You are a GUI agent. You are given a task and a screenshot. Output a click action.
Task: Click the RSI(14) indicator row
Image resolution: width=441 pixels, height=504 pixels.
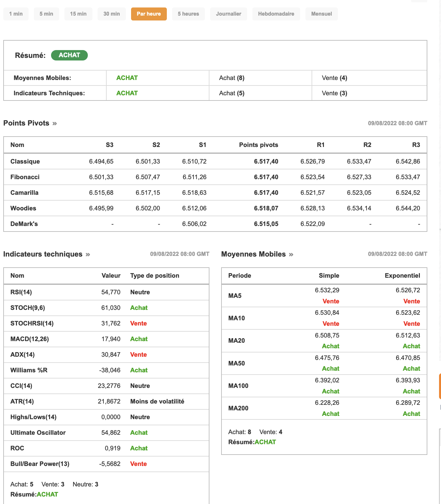(x=21, y=292)
